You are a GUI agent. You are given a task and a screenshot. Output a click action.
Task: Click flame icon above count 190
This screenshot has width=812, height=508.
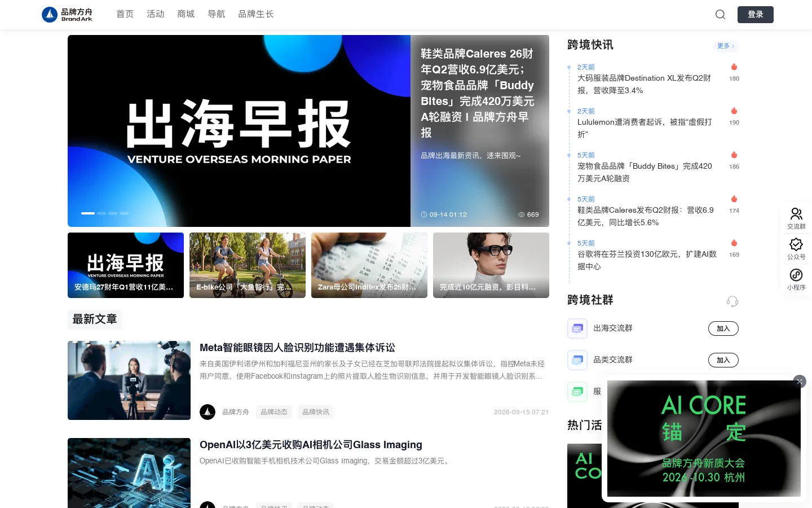click(734, 111)
